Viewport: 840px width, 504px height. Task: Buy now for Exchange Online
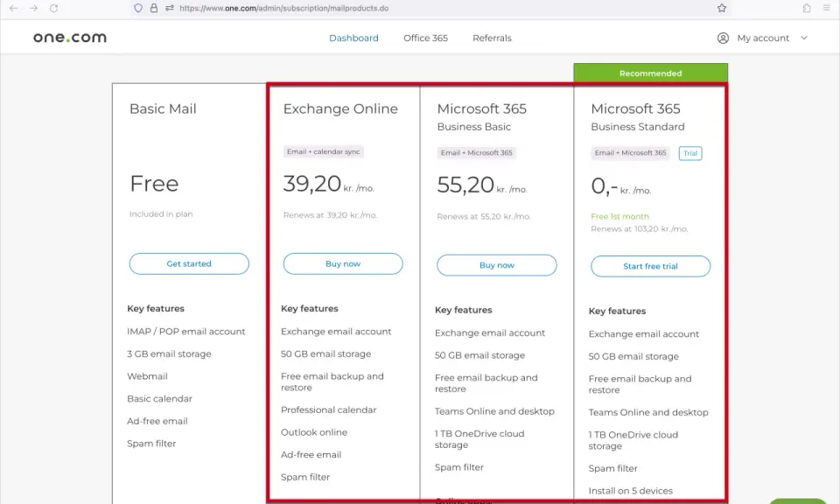click(343, 263)
